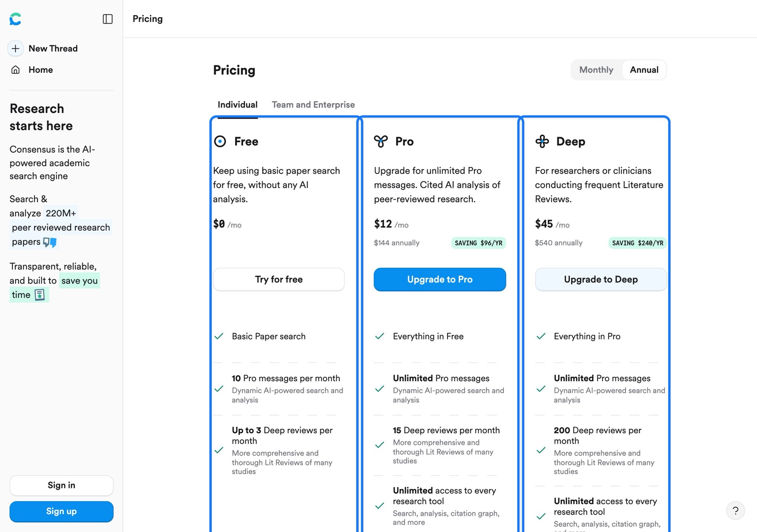
Task: Select the Individual tab
Action: coord(238,105)
